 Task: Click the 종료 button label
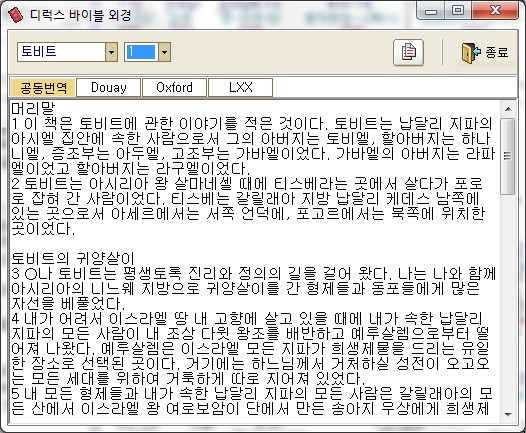tap(496, 52)
